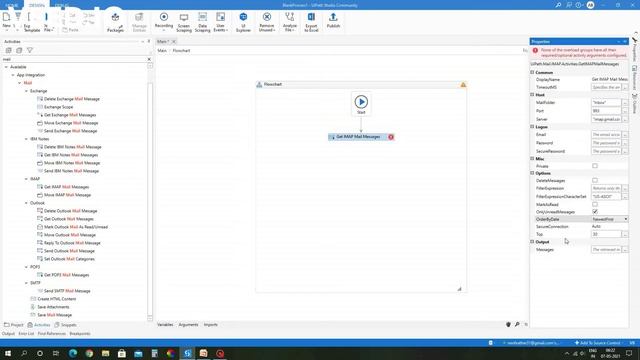This screenshot has height=360, width=640.
Task: Click the MailFolder input field
Action: (x=606, y=102)
